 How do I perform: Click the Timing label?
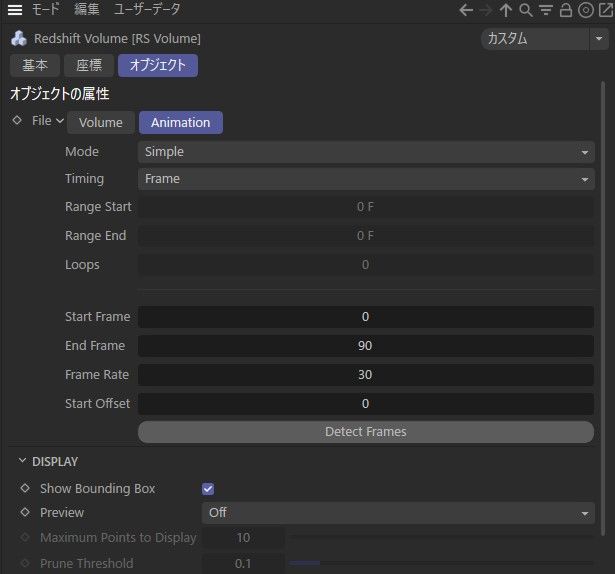pos(84,179)
